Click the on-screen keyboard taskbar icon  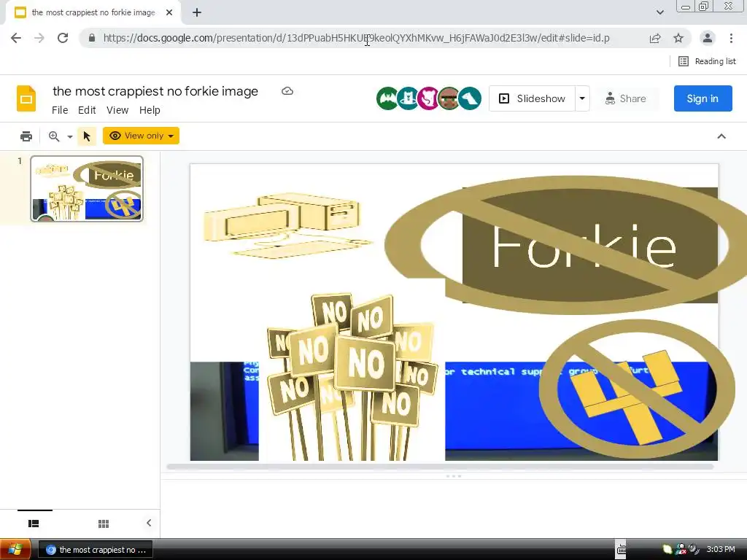pyautogui.click(x=622, y=550)
